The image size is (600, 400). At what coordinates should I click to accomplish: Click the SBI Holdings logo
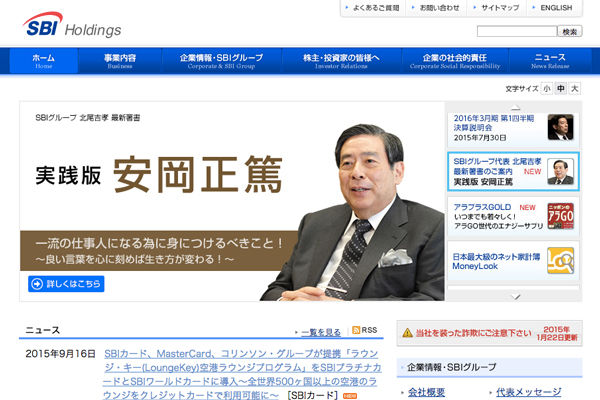(72, 25)
